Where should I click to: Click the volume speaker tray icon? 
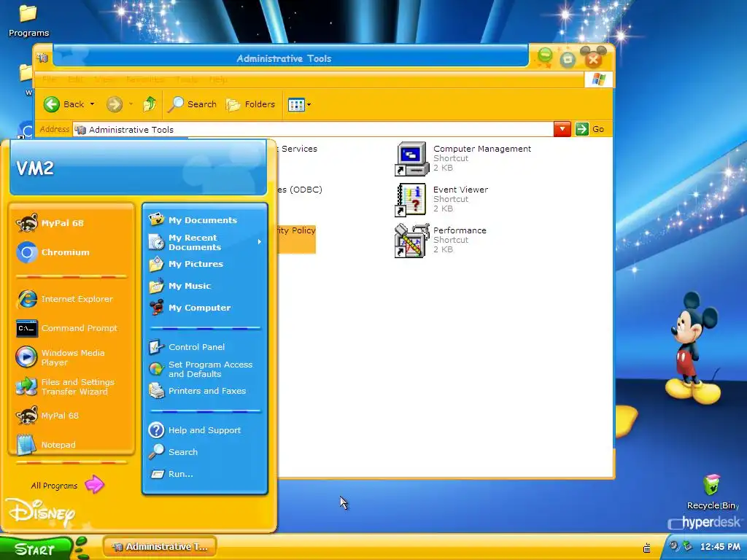[x=673, y=545]
